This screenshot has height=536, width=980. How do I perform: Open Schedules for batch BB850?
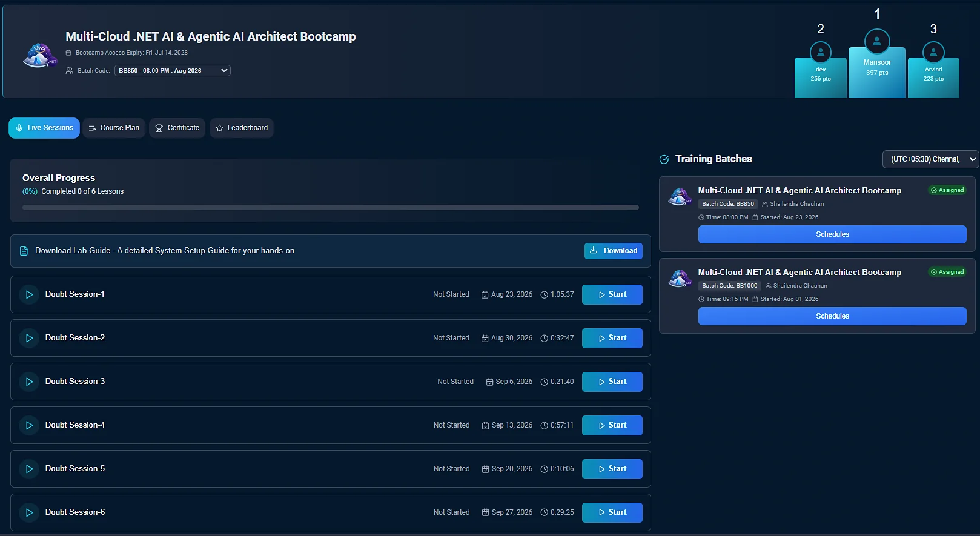coord(832,234)
